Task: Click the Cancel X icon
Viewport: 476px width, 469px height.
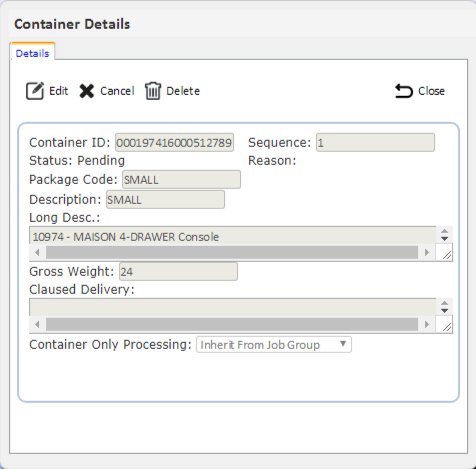Action: [x=87, y=91]
